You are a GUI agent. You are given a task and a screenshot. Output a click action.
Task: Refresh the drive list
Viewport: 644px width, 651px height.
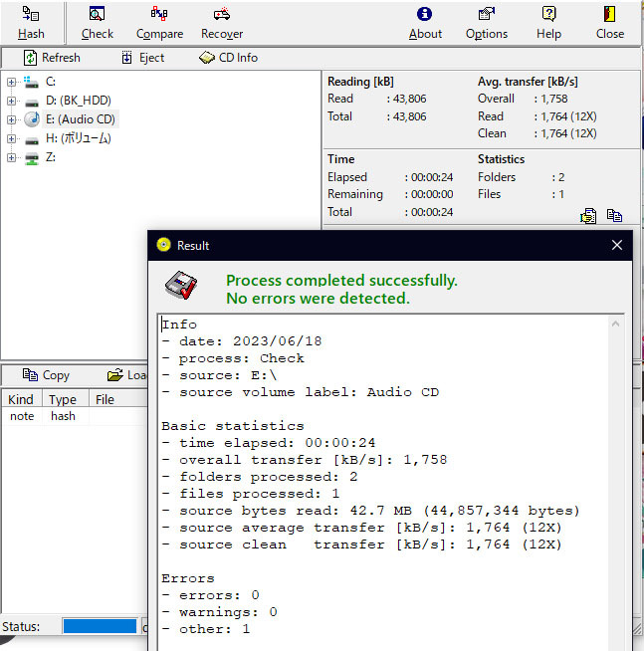[52, 58]
